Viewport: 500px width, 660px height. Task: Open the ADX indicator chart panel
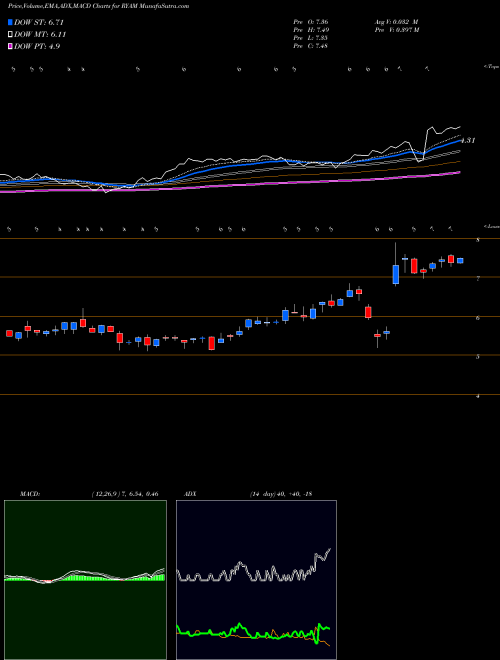point(256,580)
